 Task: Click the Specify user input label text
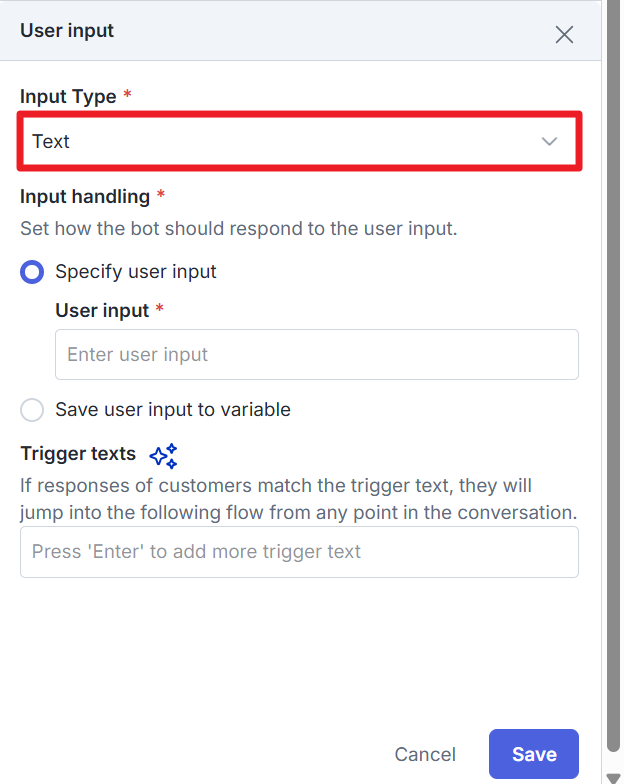(136, 272)
